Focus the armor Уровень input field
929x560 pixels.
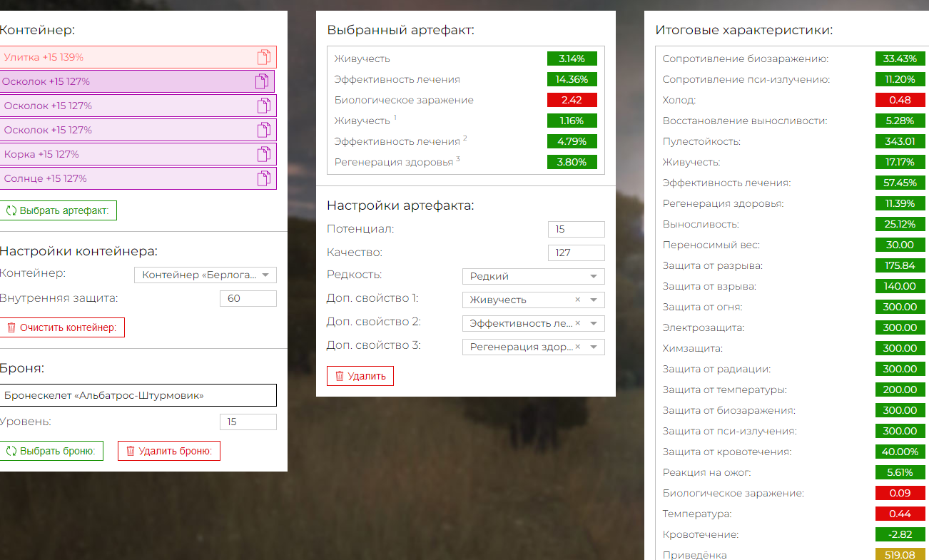point(248,422)
